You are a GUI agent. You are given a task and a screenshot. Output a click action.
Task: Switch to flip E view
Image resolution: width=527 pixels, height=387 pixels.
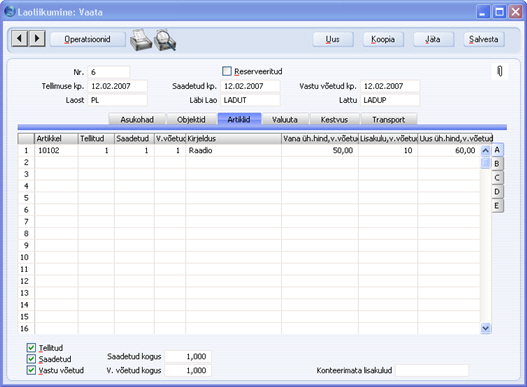(x=497, y=205)
